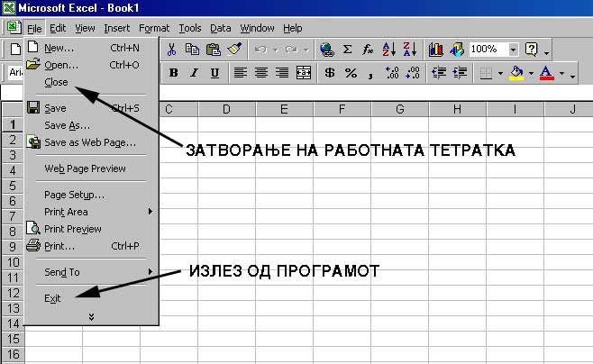Click the Drawing toolbar icon

457,50
